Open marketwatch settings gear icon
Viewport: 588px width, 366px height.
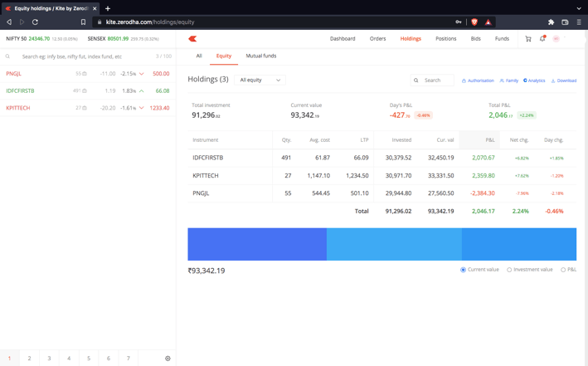tap(168, 359)
